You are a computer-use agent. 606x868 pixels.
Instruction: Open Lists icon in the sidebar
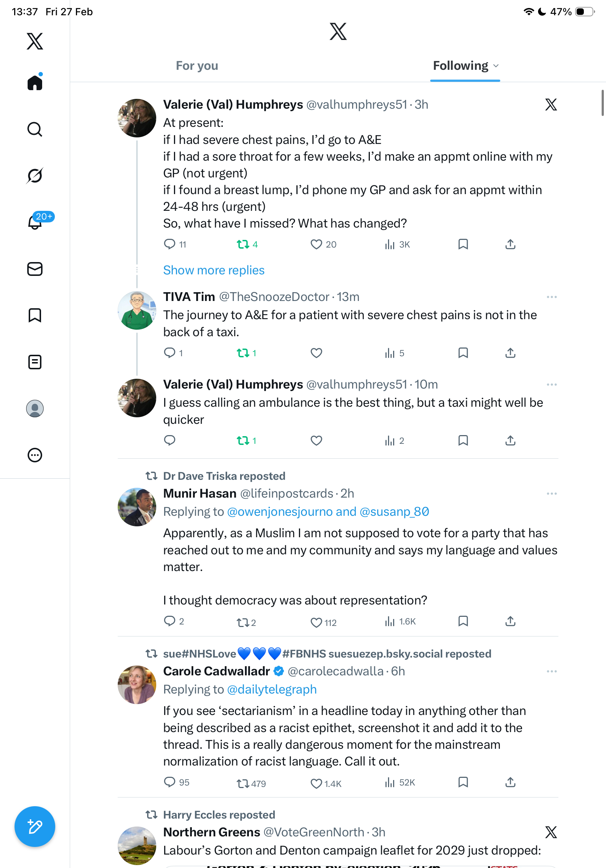point(35,362)
